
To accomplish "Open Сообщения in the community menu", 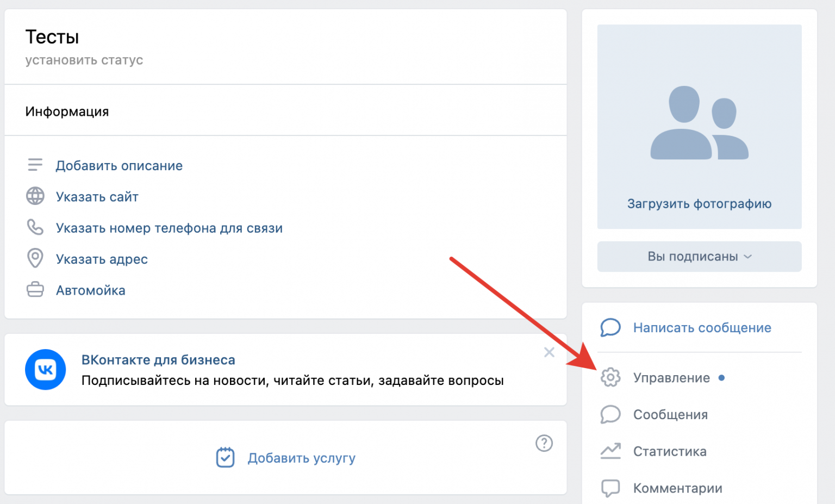I will pos(670,415).
